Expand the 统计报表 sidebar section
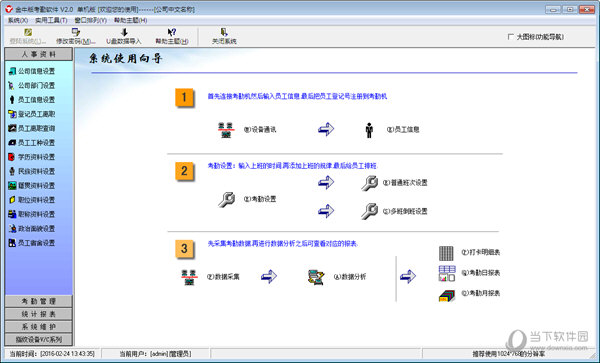600x363 pixels. coord(39,314)
